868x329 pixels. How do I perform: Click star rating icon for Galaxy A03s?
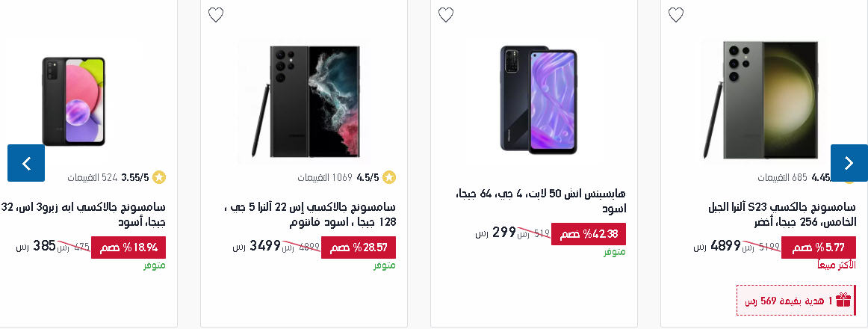pos(159,178)
